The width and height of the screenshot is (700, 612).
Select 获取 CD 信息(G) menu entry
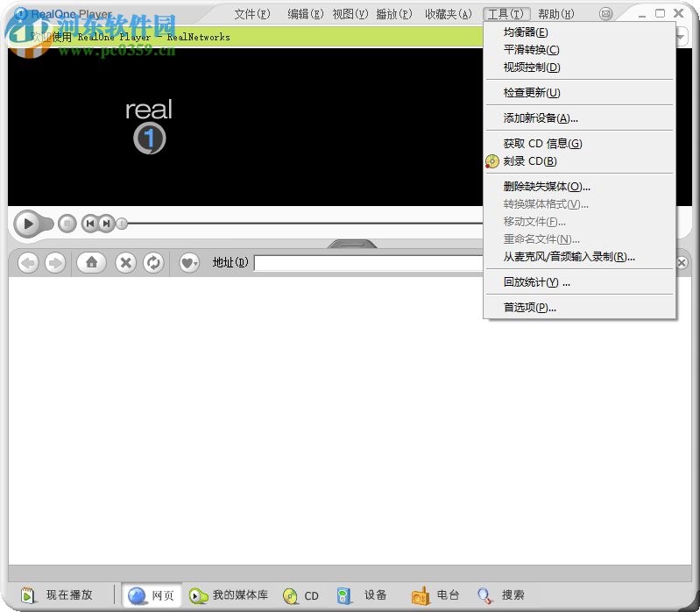pos(579,144)
